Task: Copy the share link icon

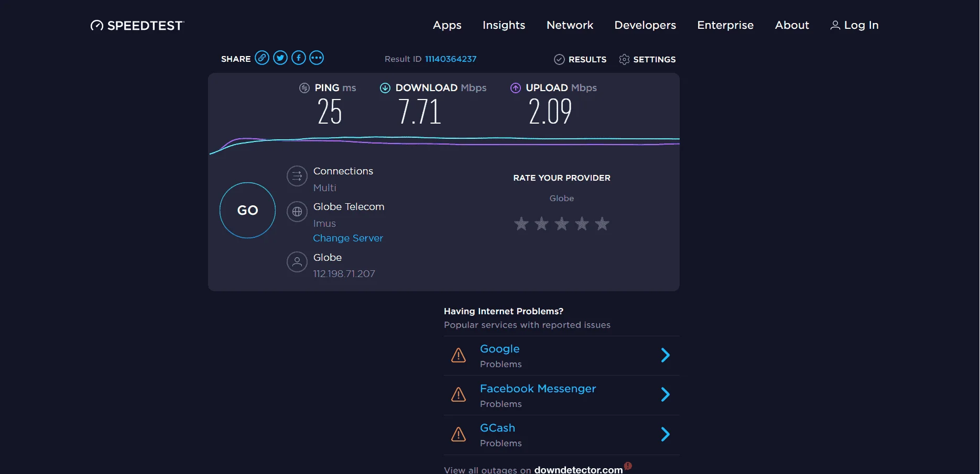Action: (x=262, y=58)
